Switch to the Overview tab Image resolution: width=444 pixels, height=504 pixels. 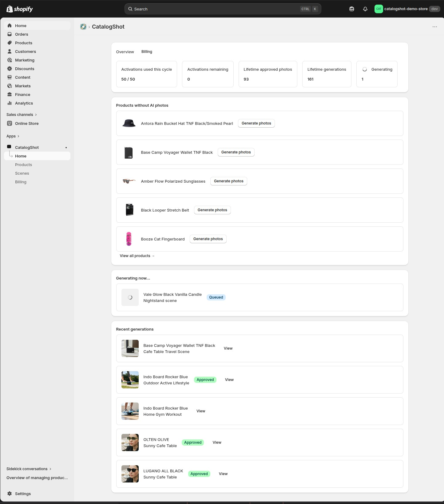125,52
